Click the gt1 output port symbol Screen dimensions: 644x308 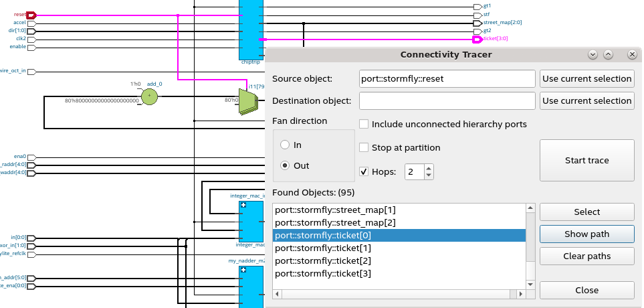pos(477,7)
